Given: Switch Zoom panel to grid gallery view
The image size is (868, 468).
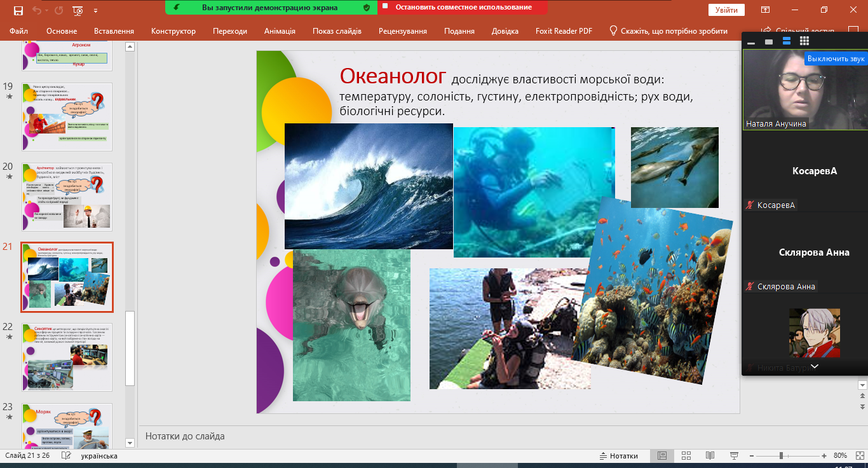Looking at the screenshot, I should point(804,41).
